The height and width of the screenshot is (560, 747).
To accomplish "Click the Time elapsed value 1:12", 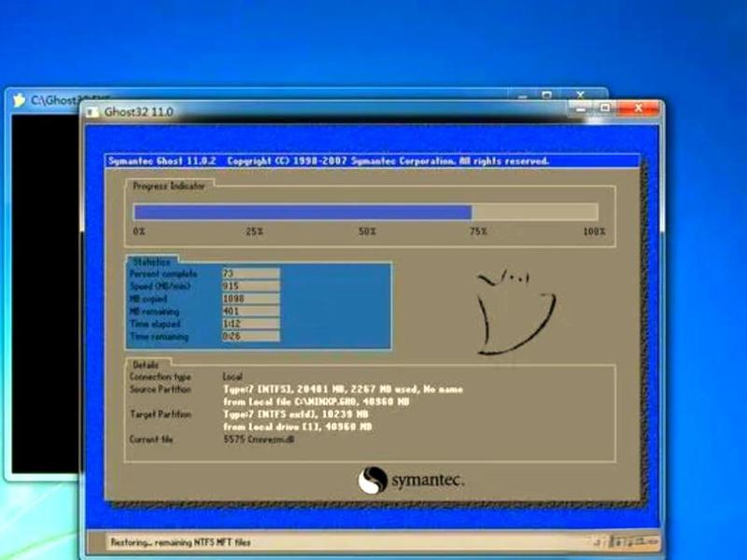I will (x=250, y=324).
